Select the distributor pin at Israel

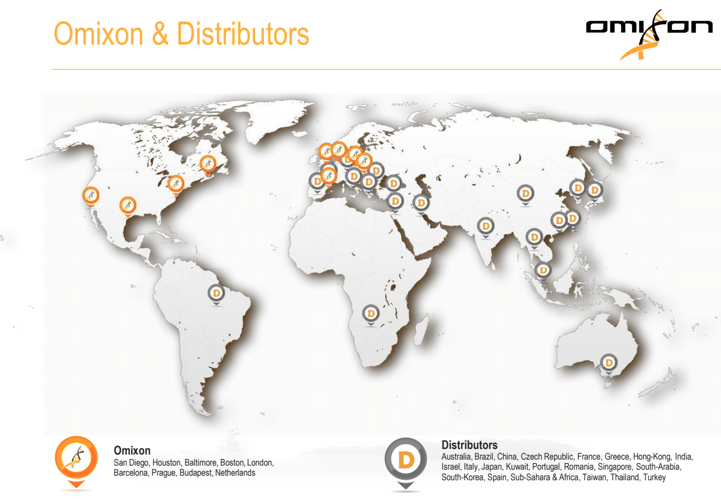point(395,202)
